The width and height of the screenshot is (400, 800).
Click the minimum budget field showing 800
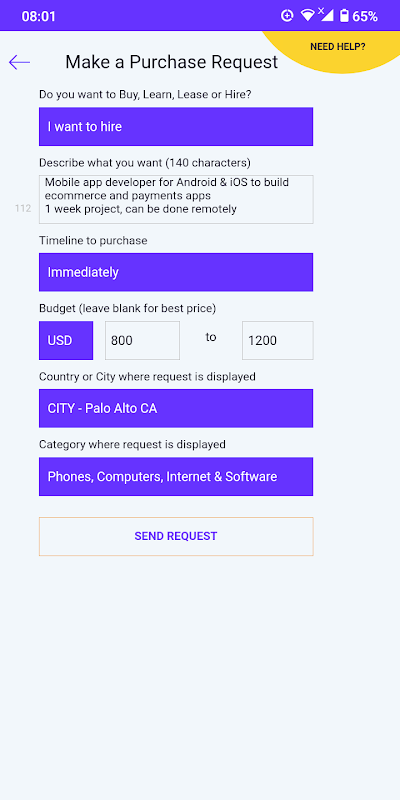coord(142,340)
